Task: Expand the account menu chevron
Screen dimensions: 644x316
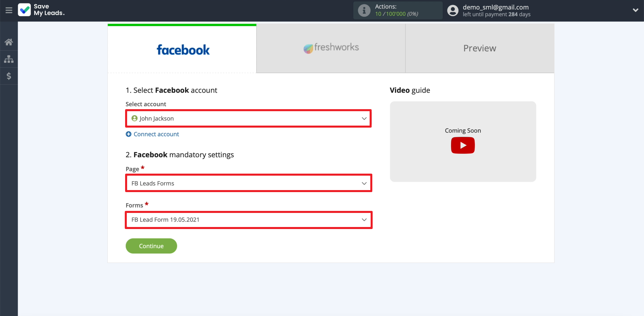Action: (635, 10)
